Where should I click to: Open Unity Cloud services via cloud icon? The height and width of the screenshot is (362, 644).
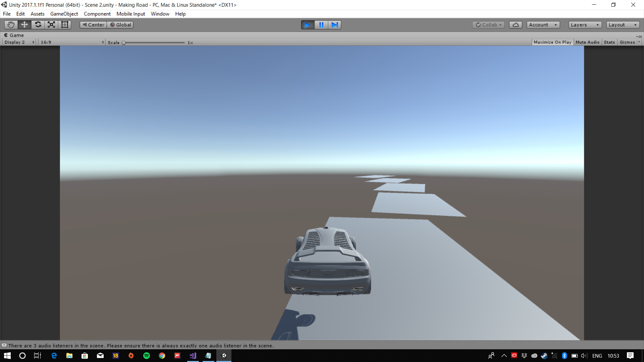point(516,24)
